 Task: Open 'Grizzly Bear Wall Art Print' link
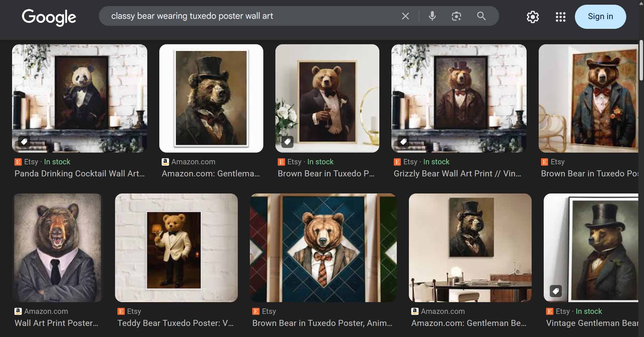point(457,173)
